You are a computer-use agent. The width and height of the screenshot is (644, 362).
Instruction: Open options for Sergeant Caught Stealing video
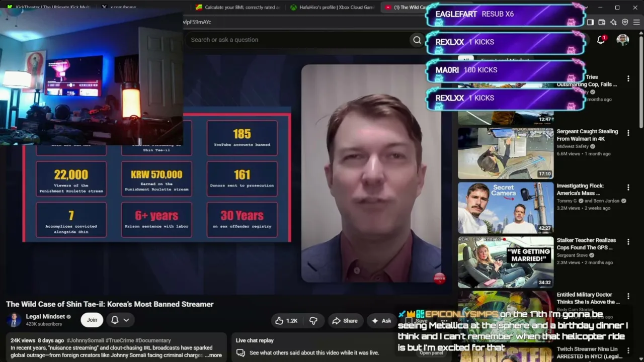click(x=628, y=133)
